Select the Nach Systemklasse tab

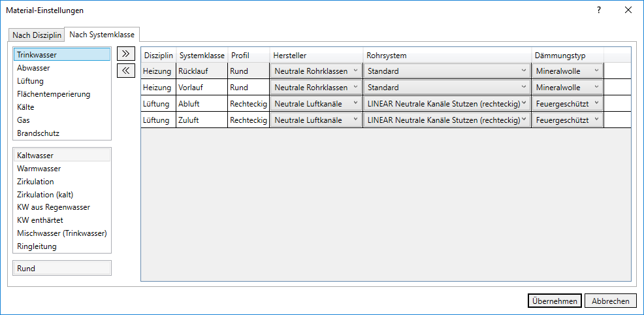coord(103,35)
